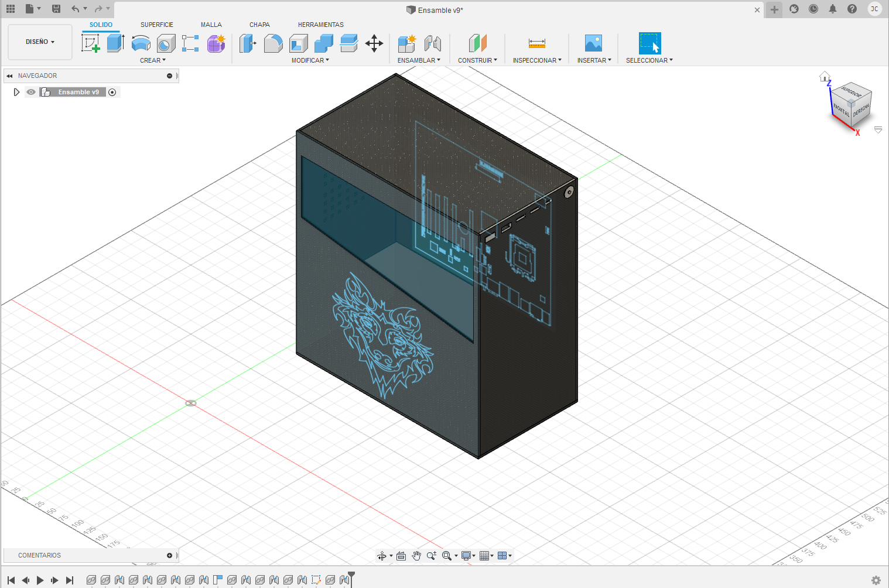Select the Offset Plane construct tool
The height and width of the screenshot is (588, 889).
[x=477, y=43]
